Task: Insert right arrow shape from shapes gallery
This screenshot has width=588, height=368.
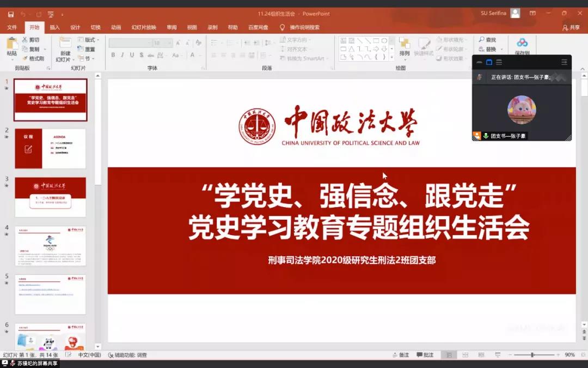Action: pyautogui.click(x=376, y=49)
